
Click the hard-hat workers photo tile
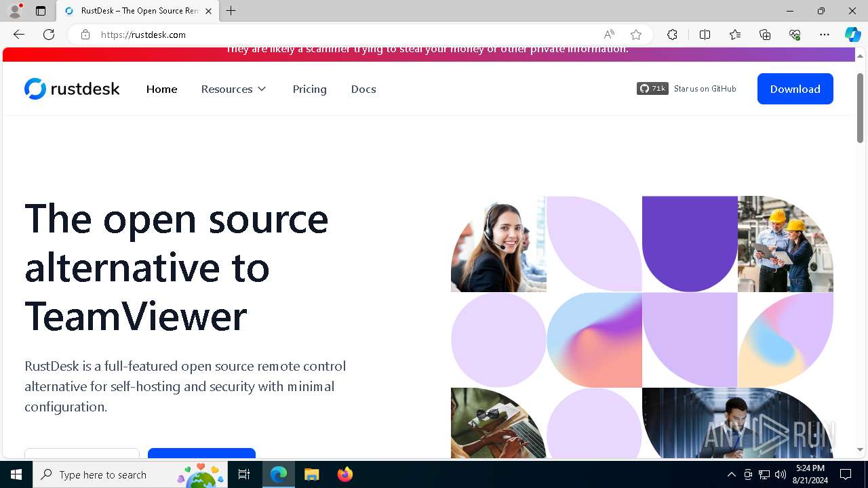(x=785, y=244)
